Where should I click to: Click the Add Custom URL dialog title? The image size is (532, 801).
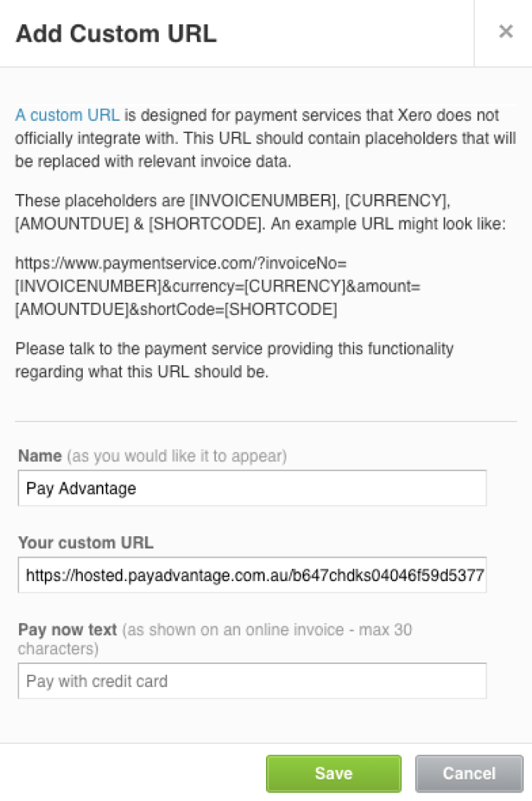point(116,33)
